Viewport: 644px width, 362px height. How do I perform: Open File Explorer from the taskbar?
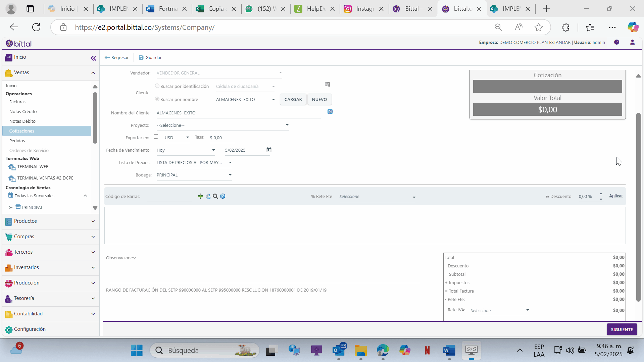pos(361,351)
